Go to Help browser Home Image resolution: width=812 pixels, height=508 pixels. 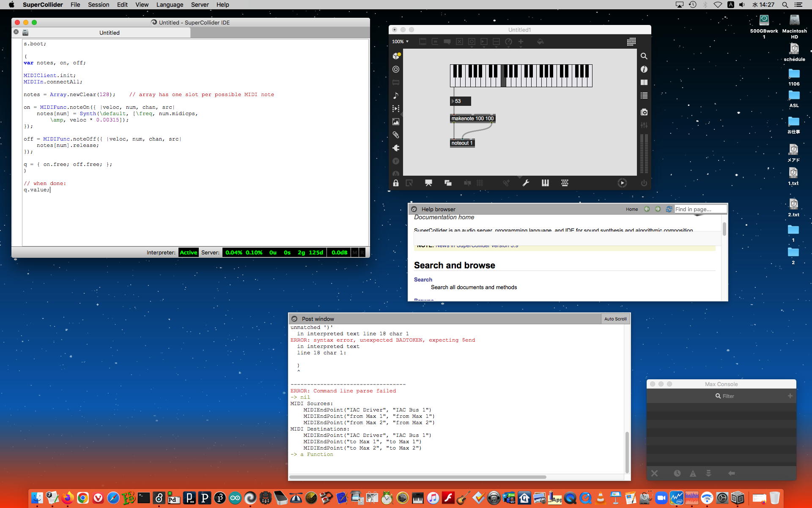pyautogui.click(x=631, y=209)
